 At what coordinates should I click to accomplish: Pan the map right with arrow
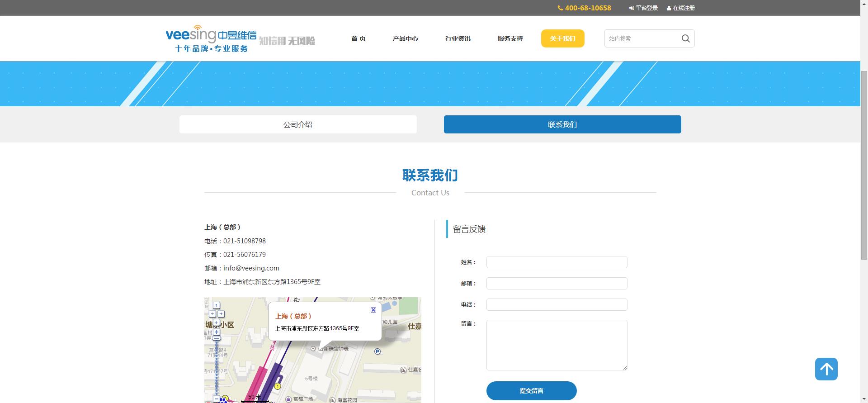221,314
